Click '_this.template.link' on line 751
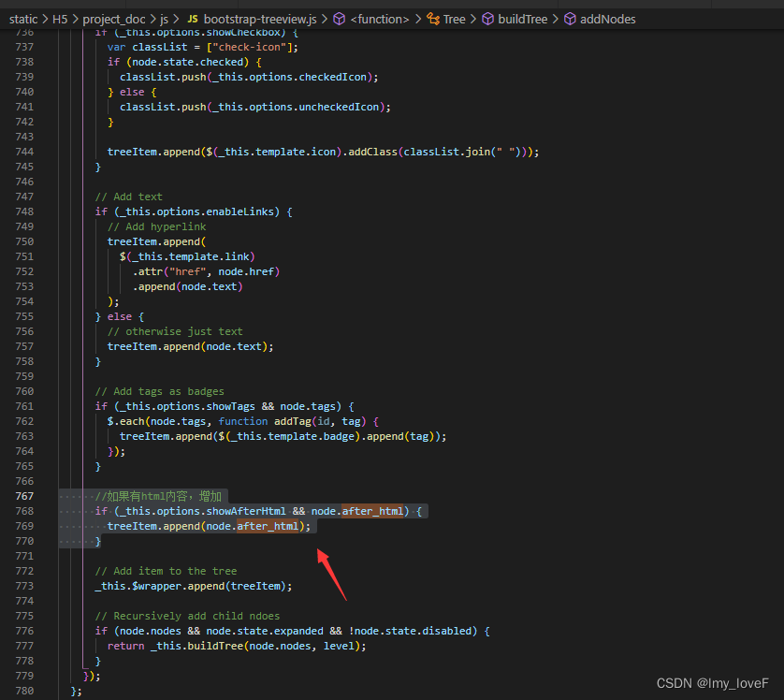784x700 pixels. [x=191, y=256]
